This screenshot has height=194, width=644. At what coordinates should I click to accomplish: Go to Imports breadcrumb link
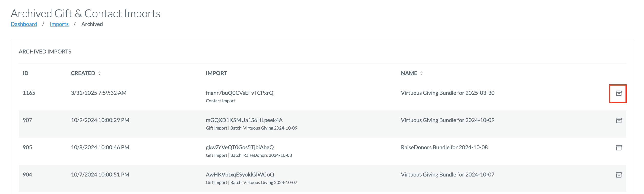point(59,24)
